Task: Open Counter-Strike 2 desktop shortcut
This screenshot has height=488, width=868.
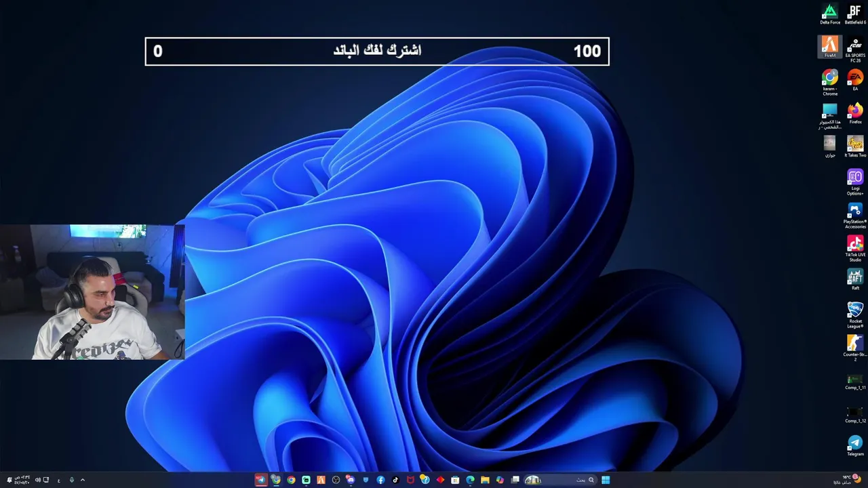Action: tap(855, 349)
